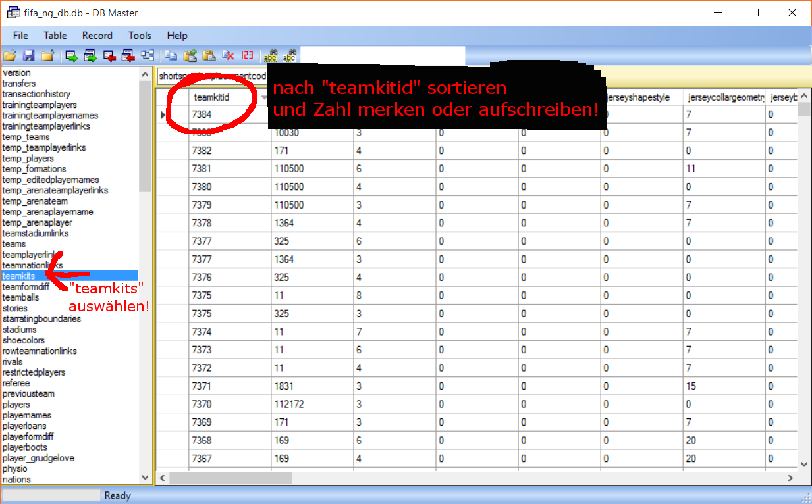The image size is (812, 504).
Task: Open the Record menu
Action: tap(97, 36)
